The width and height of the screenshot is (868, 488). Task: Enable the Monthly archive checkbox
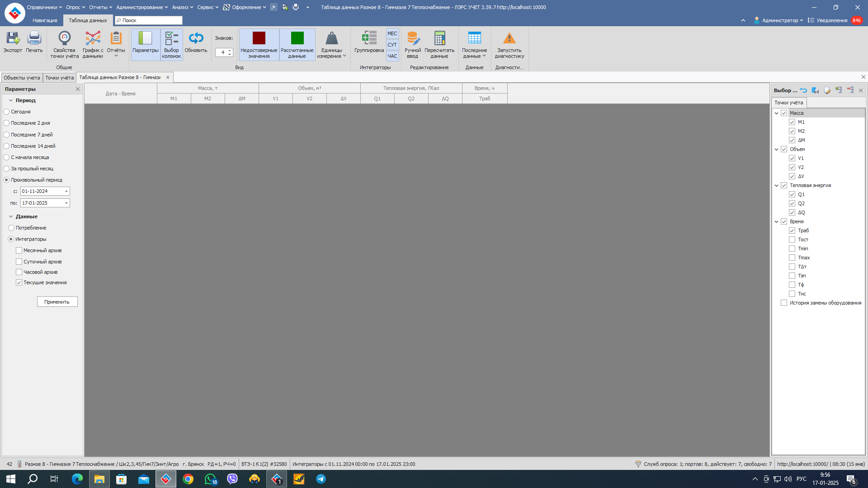click(19, 250)
